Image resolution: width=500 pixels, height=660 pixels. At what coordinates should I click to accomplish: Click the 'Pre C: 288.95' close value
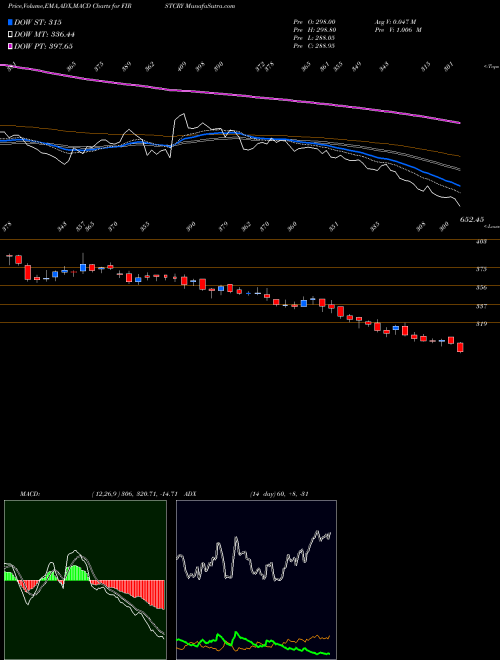(314, 46)
